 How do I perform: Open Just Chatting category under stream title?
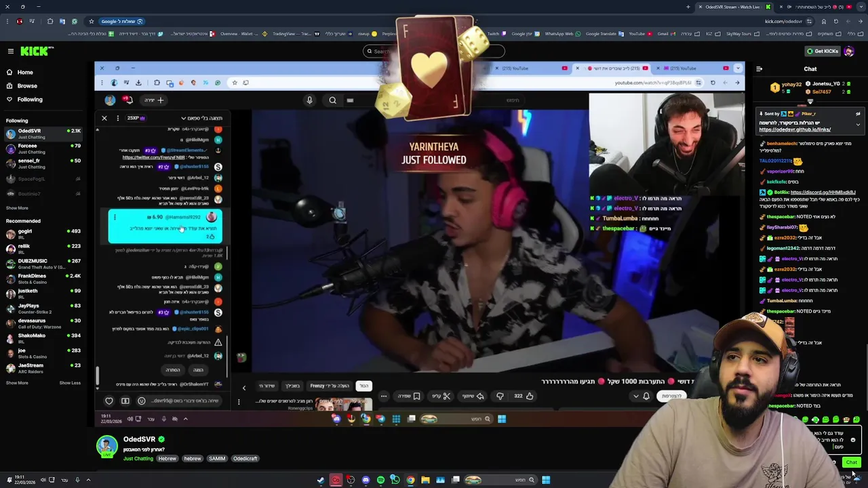pos(138,459)
